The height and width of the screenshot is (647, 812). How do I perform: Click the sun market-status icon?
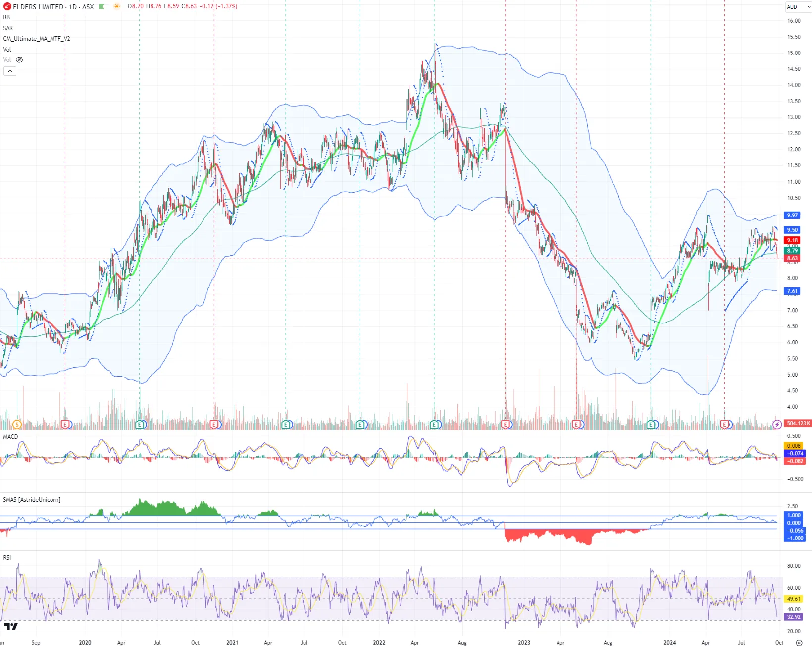click(117, 6)
